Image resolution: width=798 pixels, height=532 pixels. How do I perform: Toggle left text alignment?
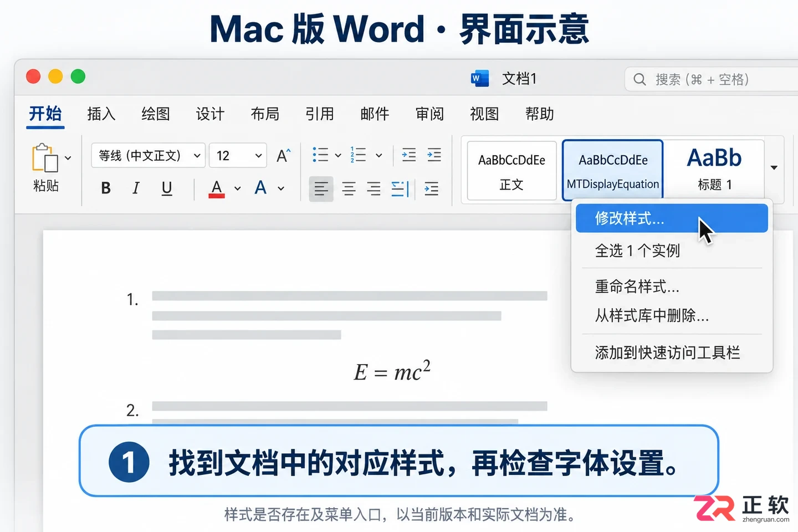coord(321,189)
